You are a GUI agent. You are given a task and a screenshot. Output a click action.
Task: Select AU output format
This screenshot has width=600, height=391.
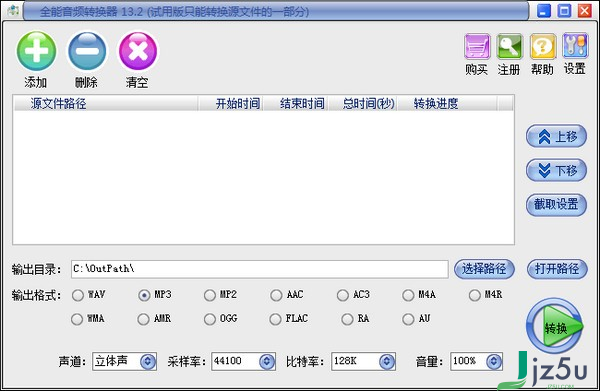click(x=408, y=319)
